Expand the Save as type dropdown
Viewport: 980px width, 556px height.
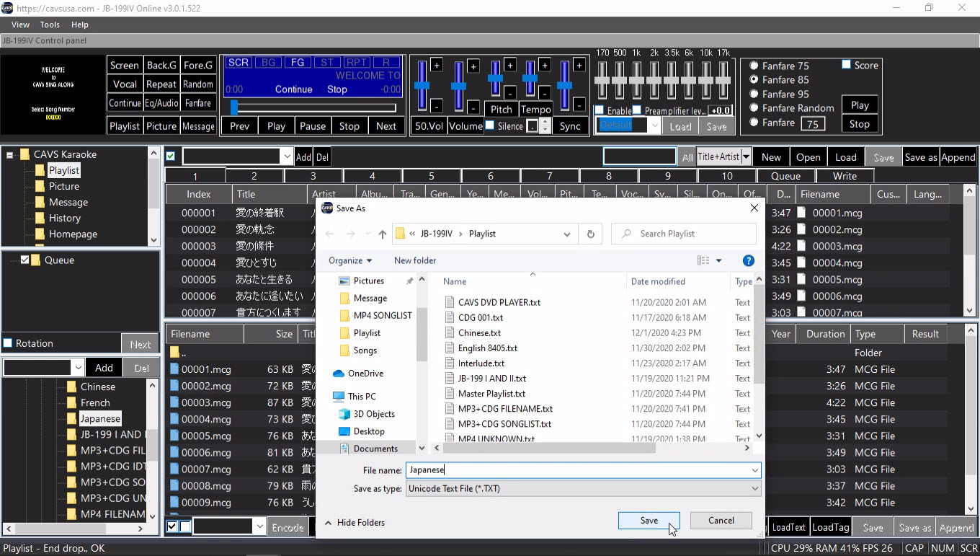[x=754, y=488]
